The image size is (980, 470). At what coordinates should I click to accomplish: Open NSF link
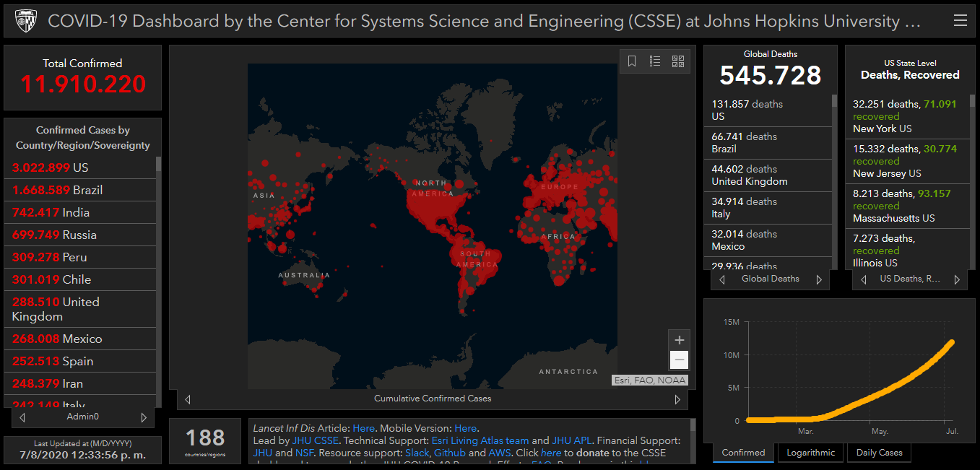point(305,453)
